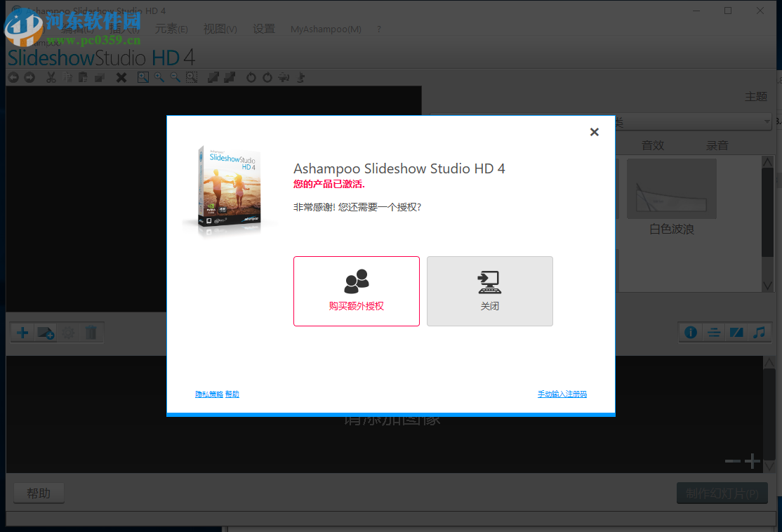Select the Zoom In magnifier icon
This screenshot has width=782, height=532.
tap(159, 77)
